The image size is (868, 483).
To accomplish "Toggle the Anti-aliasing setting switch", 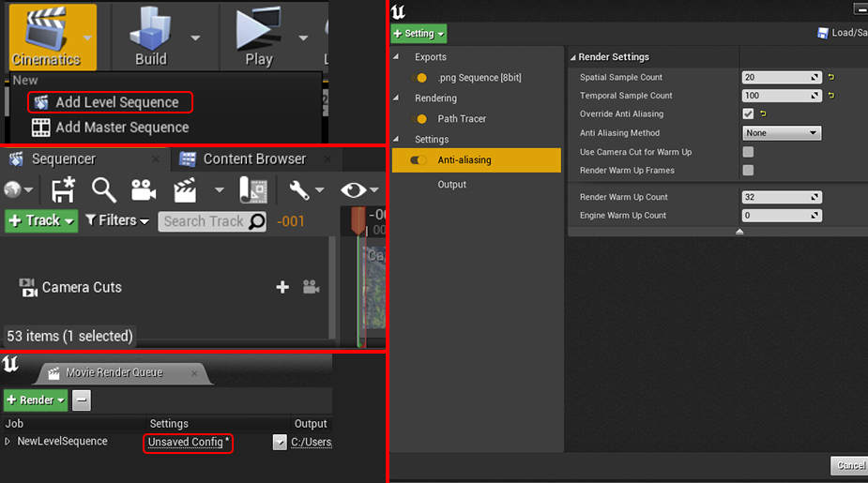I will (x=419, y=160).
